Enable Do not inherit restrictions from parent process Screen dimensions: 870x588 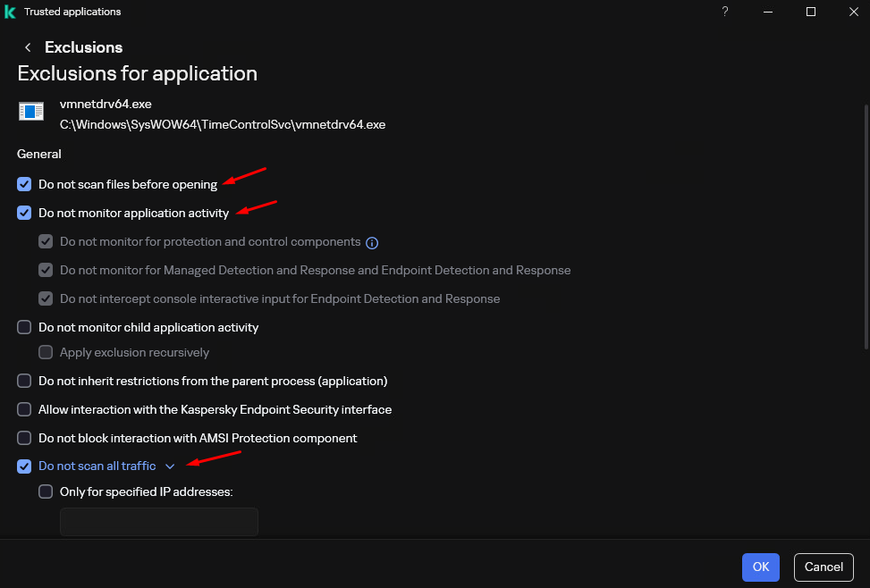pos(23,381)
